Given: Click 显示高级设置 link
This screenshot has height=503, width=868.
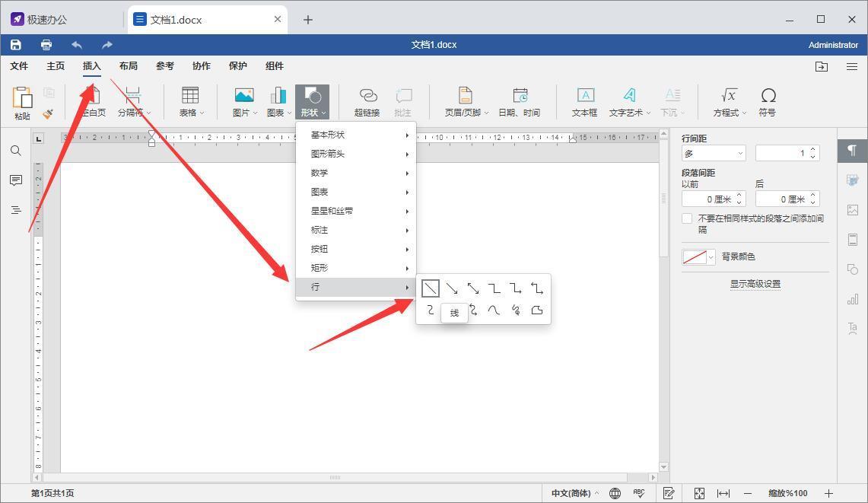Looking at the screenshot, I should point(755,284).
